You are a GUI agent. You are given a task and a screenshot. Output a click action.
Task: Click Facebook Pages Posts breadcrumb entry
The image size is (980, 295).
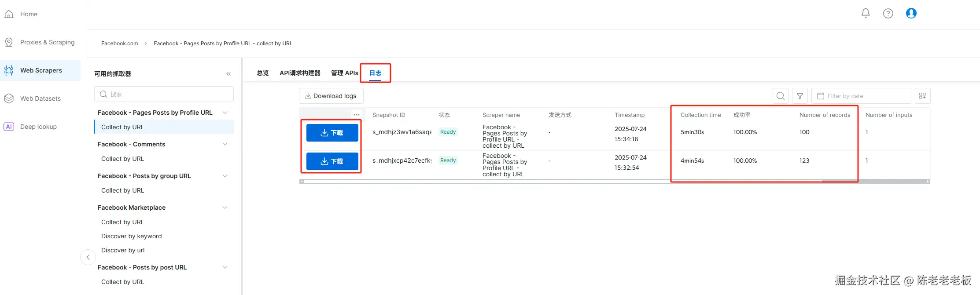(223, 44)
